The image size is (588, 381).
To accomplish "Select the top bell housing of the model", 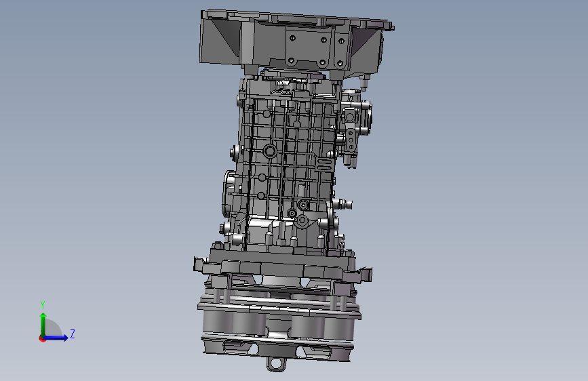I will 296,43.
